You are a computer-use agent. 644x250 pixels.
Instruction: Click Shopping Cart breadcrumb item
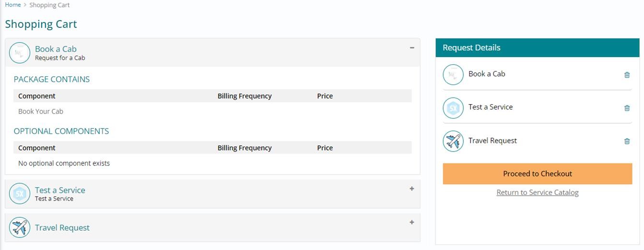49,5
